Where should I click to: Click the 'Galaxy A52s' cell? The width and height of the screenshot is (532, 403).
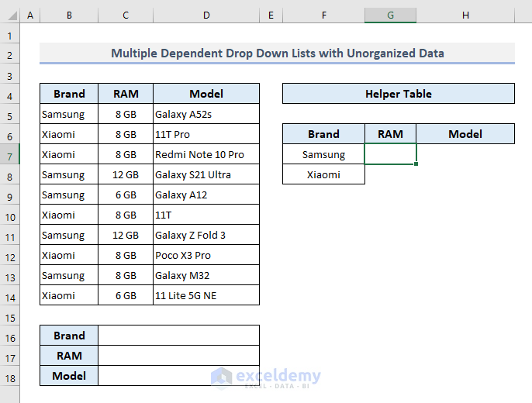[206, 114]
